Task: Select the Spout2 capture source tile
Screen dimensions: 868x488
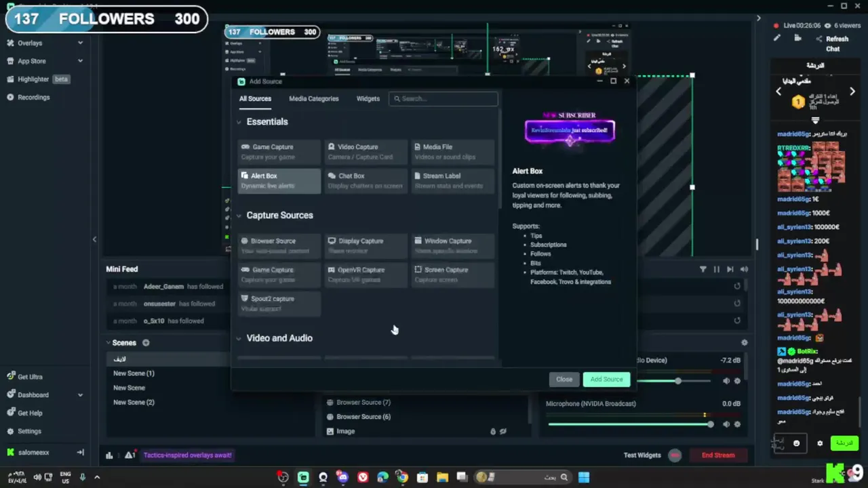Action: point(279,304)
